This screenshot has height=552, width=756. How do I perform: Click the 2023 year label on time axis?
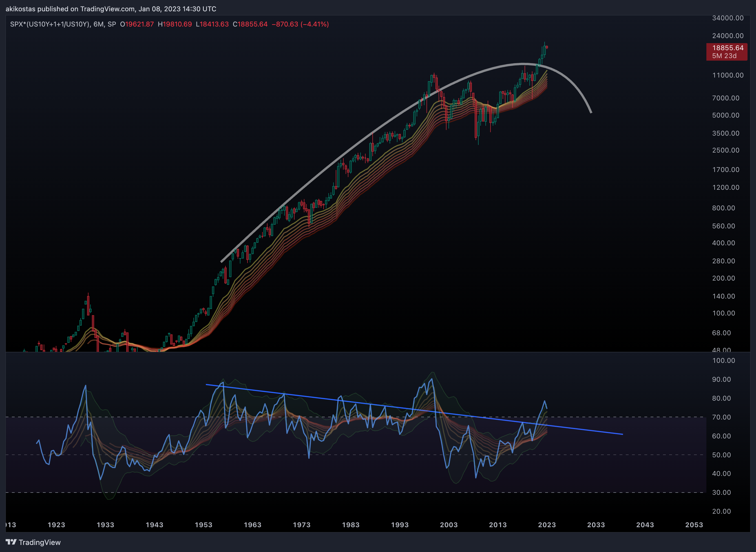[547, 525]
